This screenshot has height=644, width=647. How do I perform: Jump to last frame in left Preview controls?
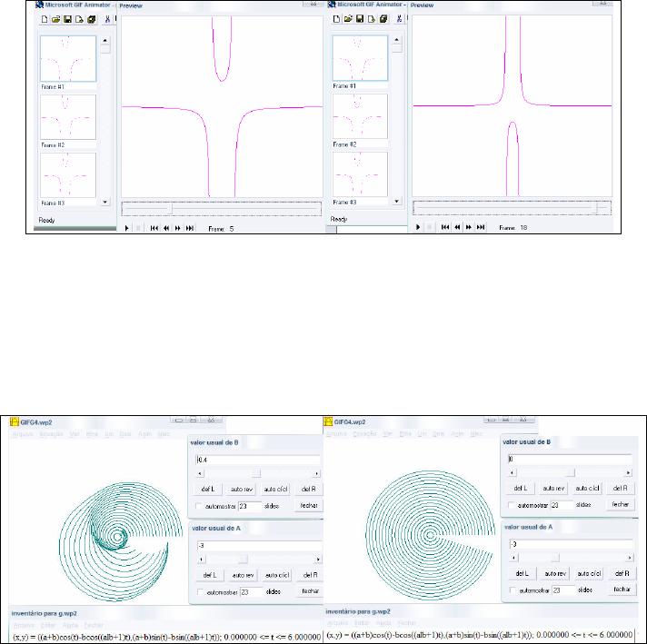coord(189,228)
